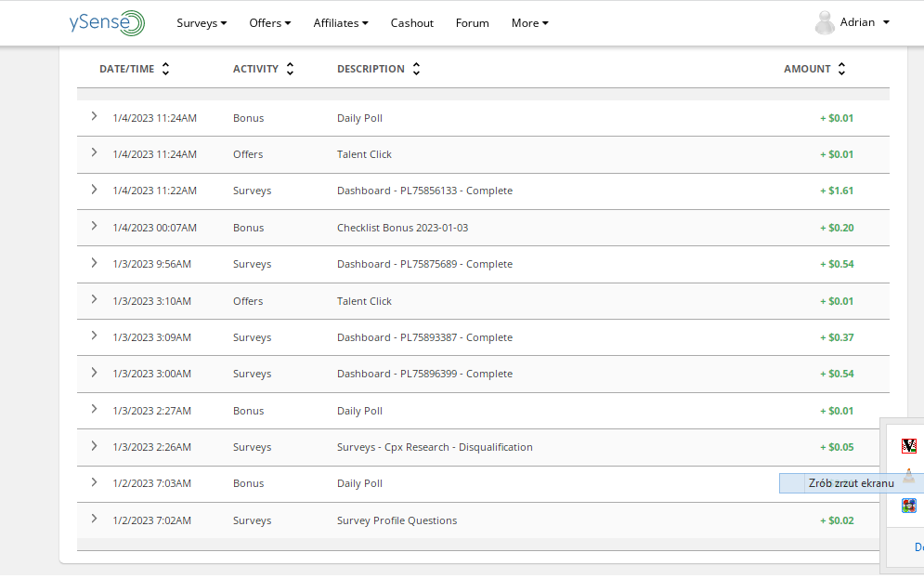Open the Affiliates dropdown menu
This screenshot has width=924, height=579.
click(x=341, y=23)
